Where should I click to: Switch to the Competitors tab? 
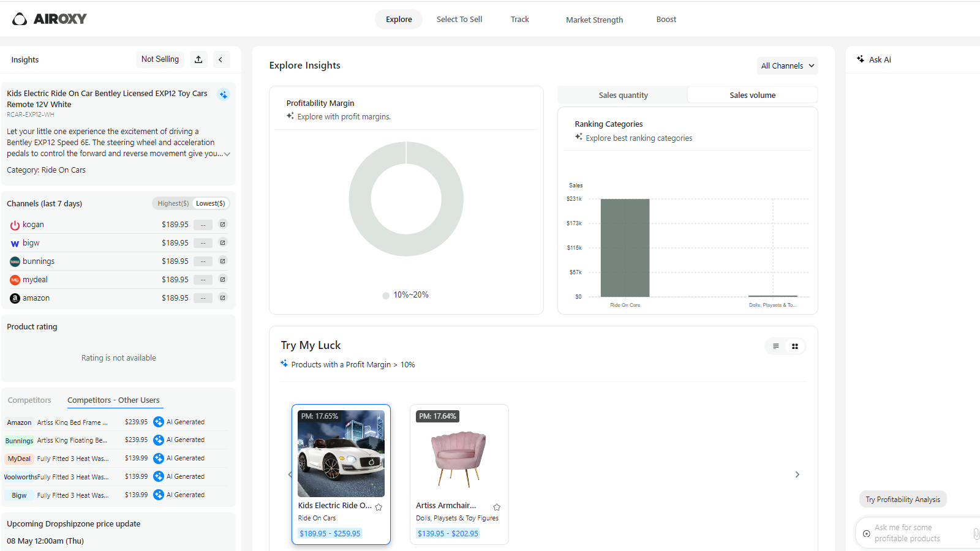pyautogui.click(x=29, y=400)
